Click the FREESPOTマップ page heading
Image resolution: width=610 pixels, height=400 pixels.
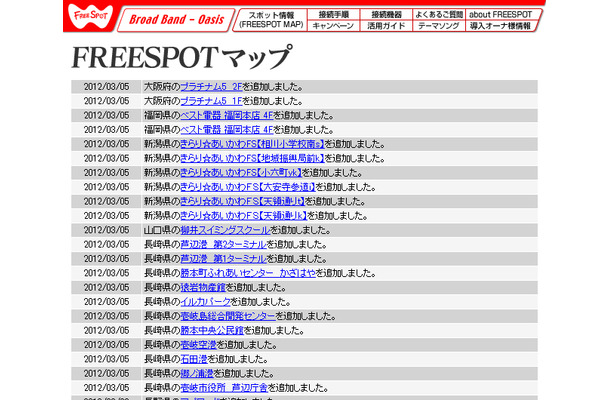tap(182, 57)
